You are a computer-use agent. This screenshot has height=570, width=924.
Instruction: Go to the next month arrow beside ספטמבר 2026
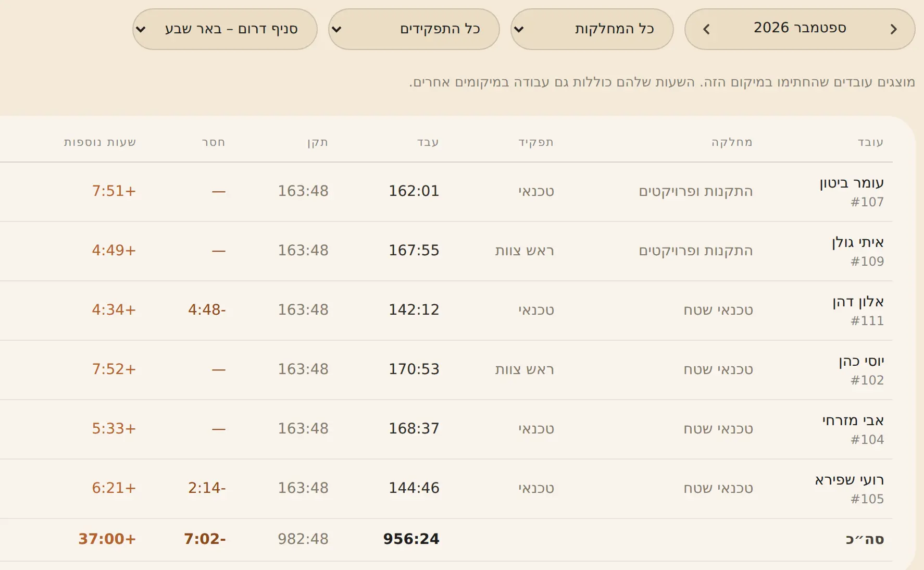pos(706,29)
